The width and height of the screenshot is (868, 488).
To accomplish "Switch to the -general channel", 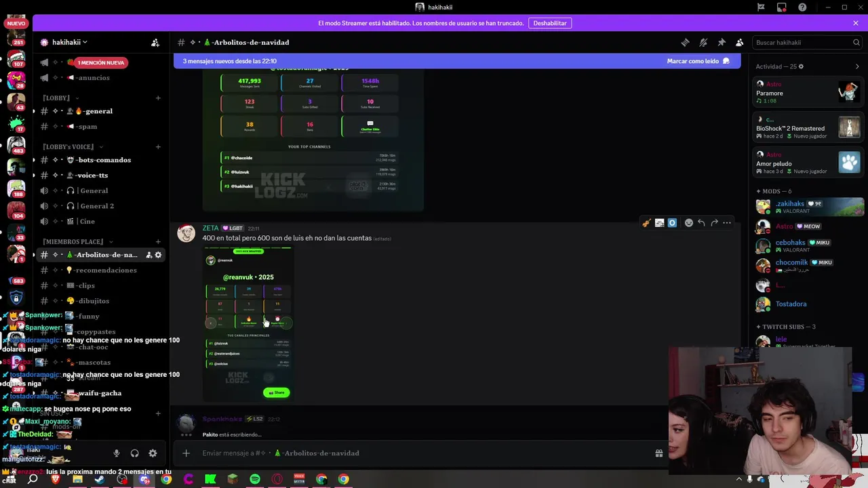I will click(99, 111).
